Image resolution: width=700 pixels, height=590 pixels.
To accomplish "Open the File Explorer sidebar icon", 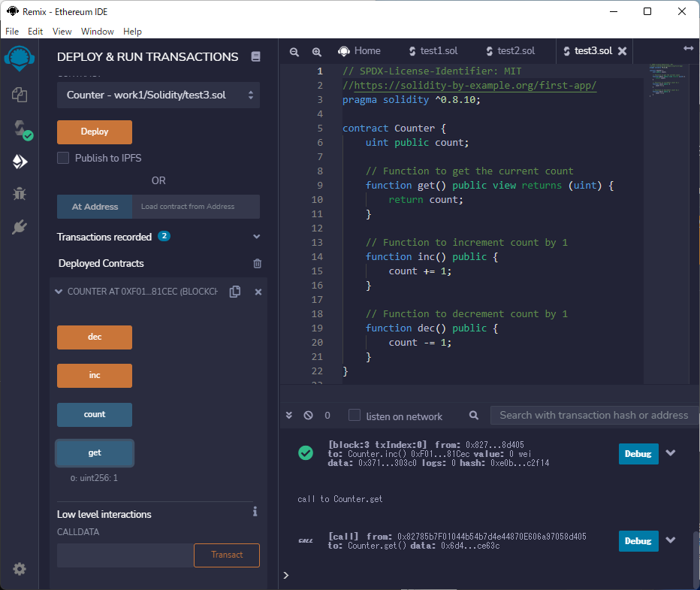I will [20, 95].
